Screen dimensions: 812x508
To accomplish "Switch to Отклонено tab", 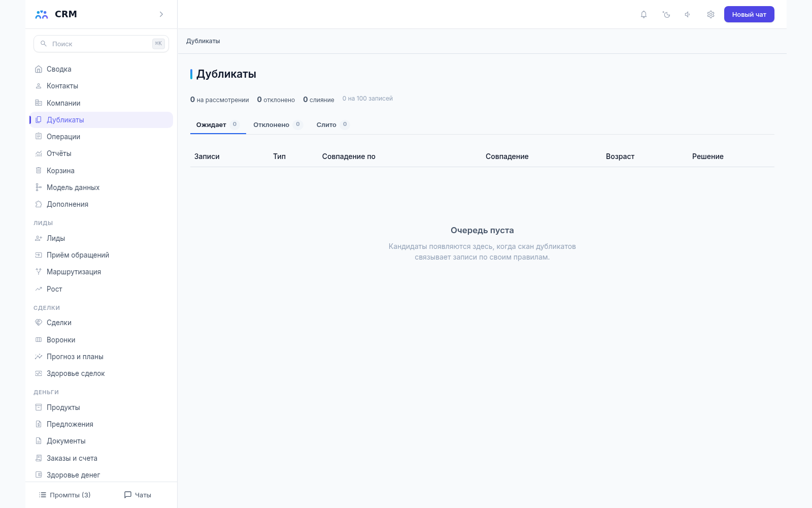I will point(278,124).
